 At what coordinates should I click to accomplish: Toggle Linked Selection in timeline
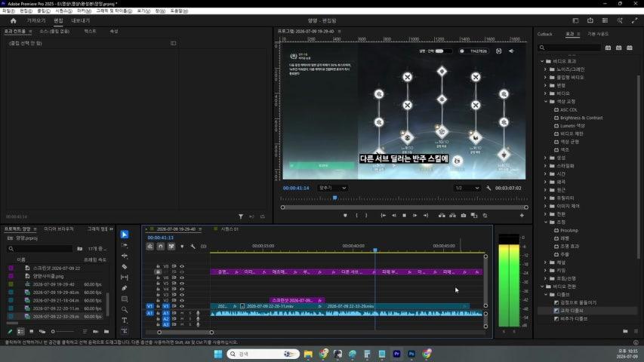[x=171, y=247]
